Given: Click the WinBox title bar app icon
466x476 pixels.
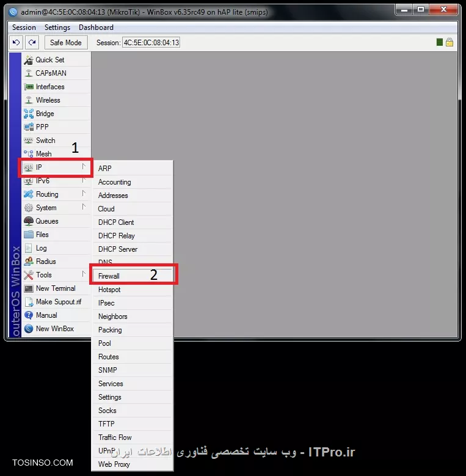Looking at the screenshot, I should (13, 12).
